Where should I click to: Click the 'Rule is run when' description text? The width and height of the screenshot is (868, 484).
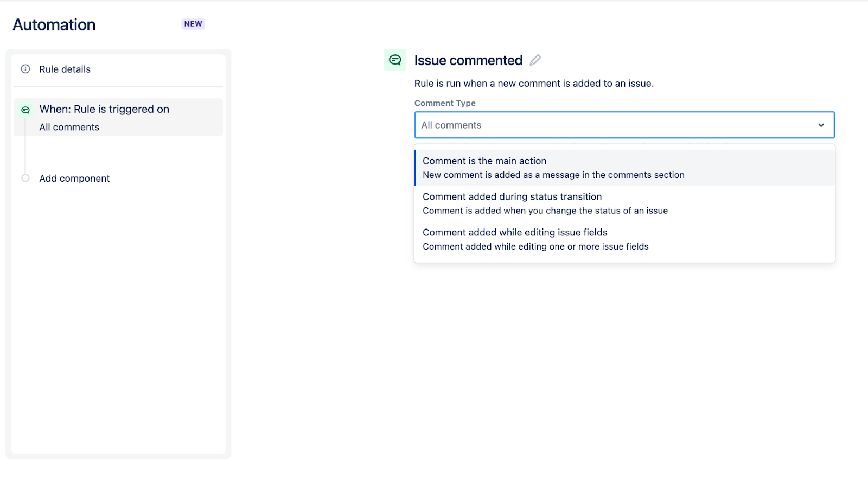[x=534, y=84]
